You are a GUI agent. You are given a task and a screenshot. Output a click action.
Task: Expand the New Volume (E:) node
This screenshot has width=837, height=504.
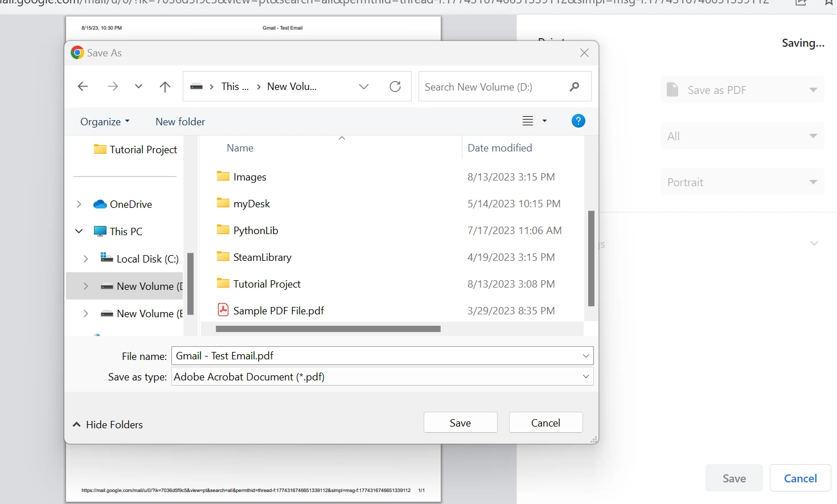85,313
